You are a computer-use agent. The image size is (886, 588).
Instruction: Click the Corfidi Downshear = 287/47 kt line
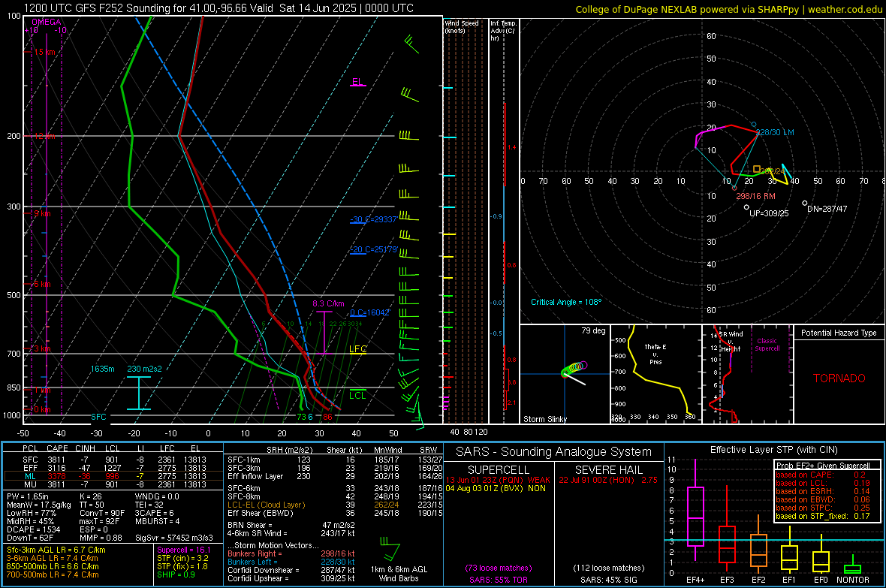(x=291, y=570)
